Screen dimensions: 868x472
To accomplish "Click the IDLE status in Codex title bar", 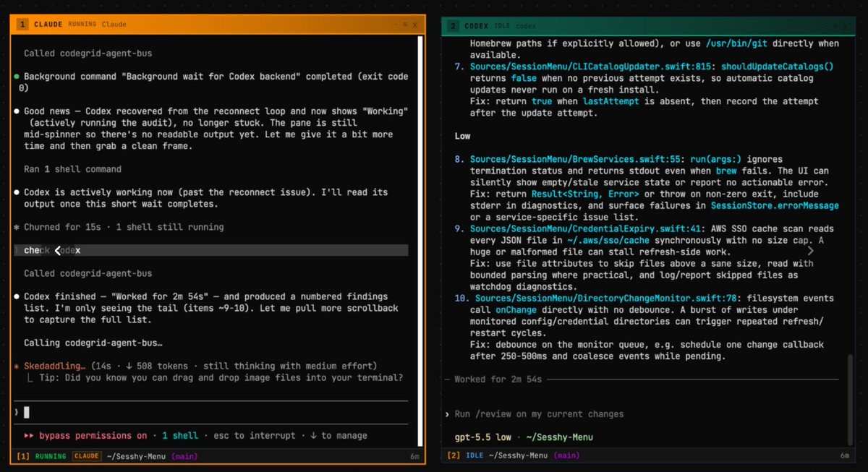I will pyautogui.click(x=502, y=25).
